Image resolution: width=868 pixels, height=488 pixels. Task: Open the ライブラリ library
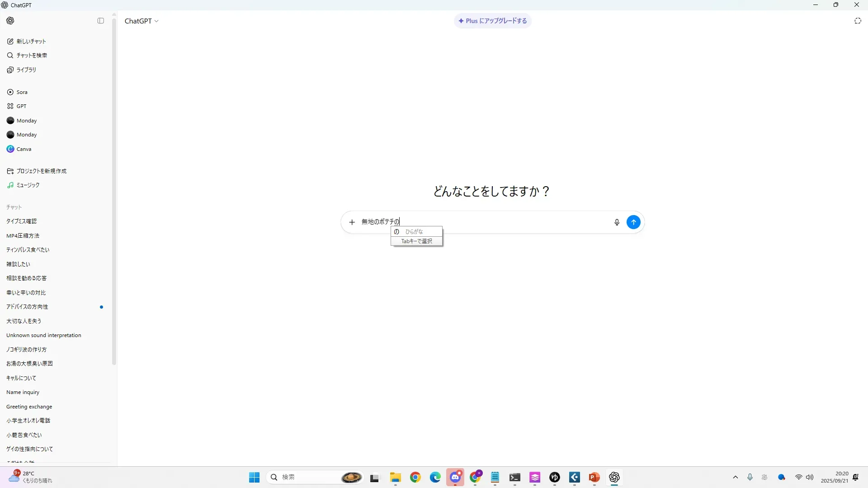point(26,70)
